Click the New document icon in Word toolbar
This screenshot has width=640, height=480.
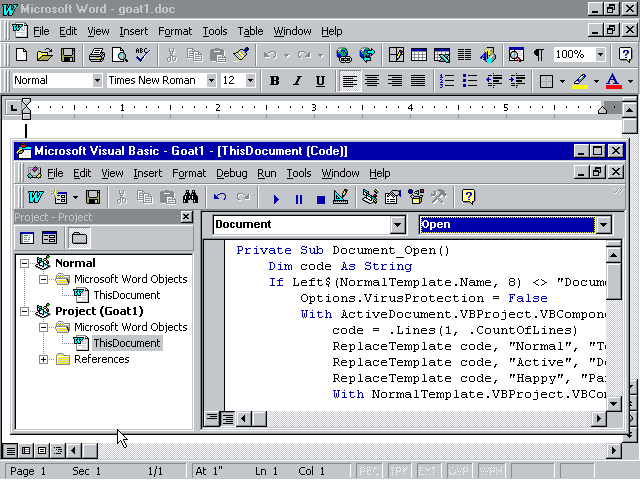(x=21, y=54)
